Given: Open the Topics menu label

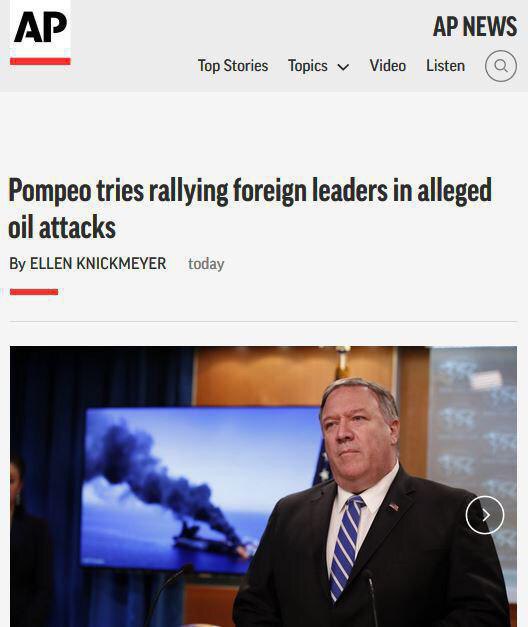Looking at the screenshot, I should 308,66.
